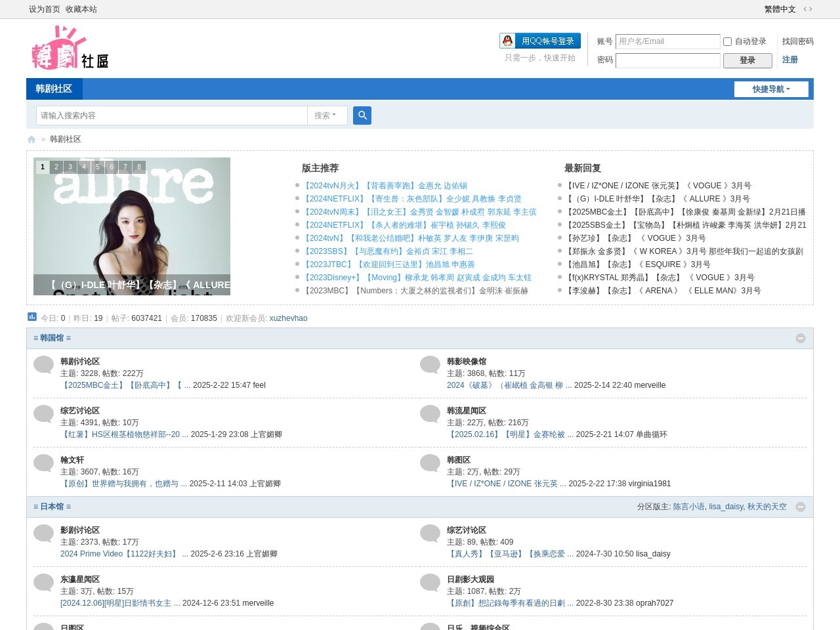This screenshot has height=630, width=840.
Task: Focus the username/Email input field
Action: pyautogui.click(x=667, y=41)
